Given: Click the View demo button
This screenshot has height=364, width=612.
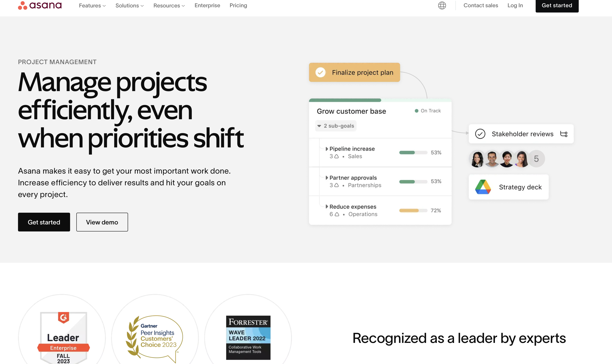Looking at the screenshot, I should point(102,222).
